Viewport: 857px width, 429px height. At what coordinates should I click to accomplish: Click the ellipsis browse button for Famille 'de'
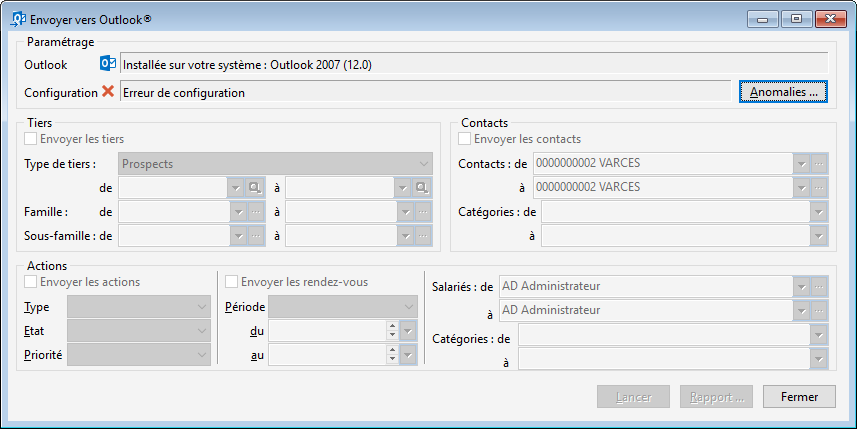point(256,212)
